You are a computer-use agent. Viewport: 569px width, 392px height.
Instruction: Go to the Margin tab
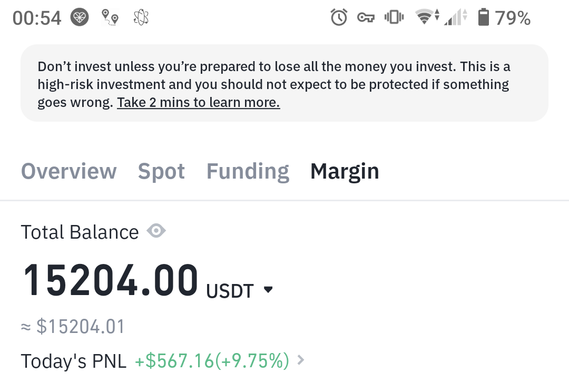point(345,171)
